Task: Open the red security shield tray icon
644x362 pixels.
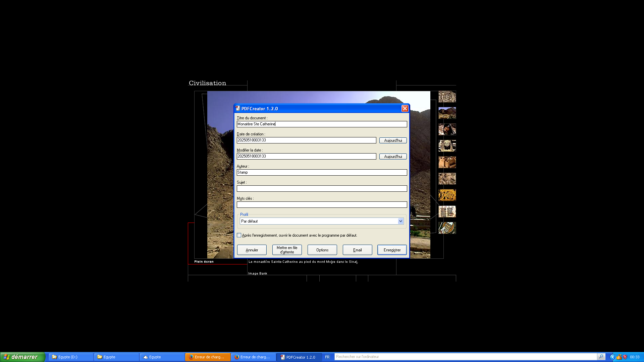Action: 625,357
